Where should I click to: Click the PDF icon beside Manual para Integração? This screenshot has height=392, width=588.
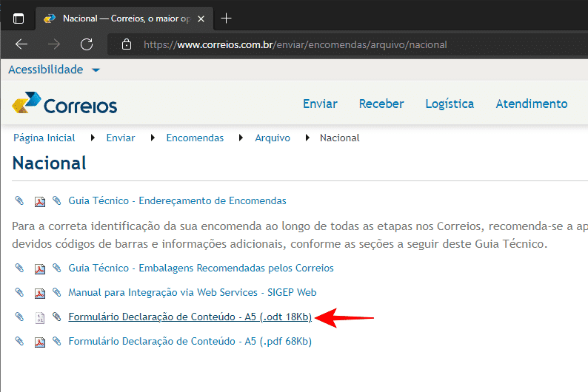40,293
